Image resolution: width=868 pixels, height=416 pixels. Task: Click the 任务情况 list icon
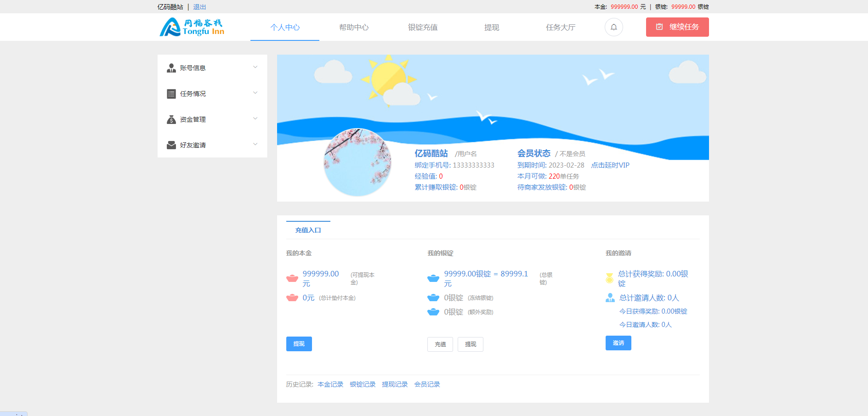point(171,94)
